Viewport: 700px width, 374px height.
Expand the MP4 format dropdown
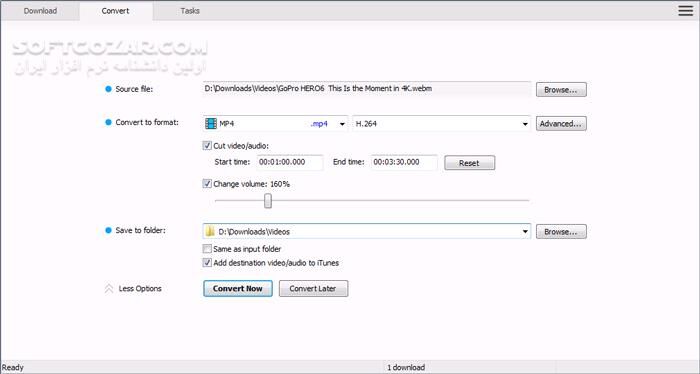[x=342, y=124]
